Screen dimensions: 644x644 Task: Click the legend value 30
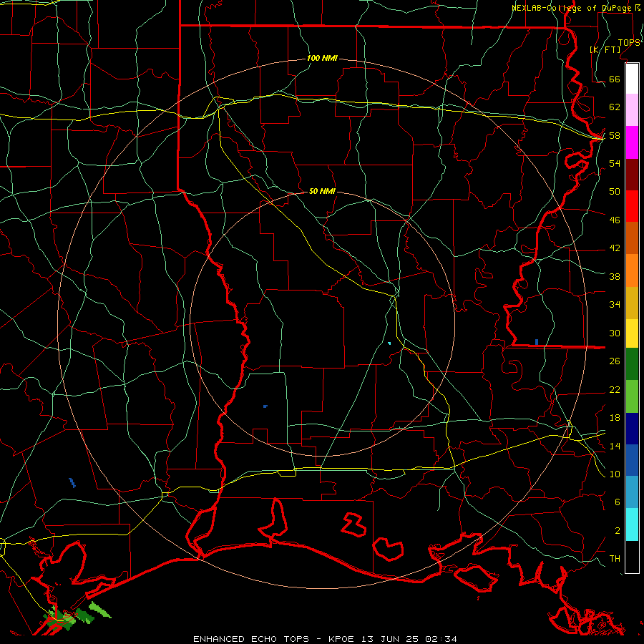pyautogui.click(x=615, y=333)
